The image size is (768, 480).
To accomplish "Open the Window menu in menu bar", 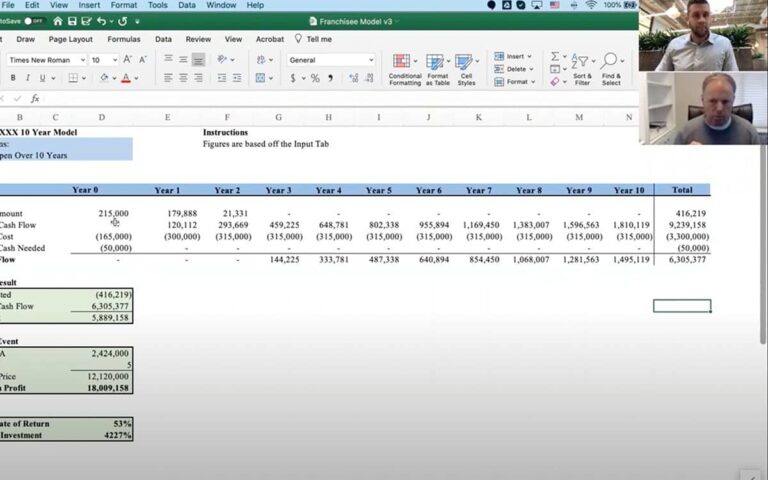I will click(221, 5).
